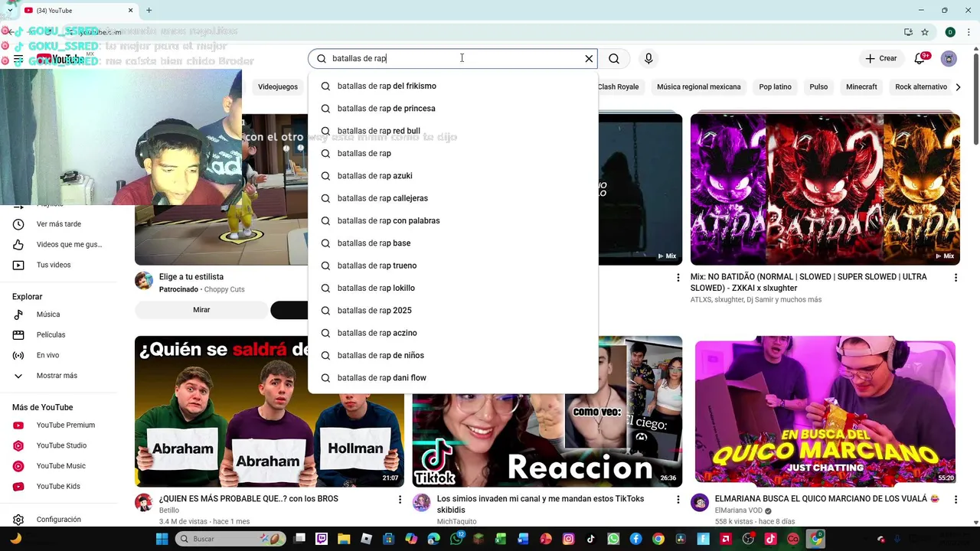
Task: Open the account avatar menu
Action: pos(949,59)
